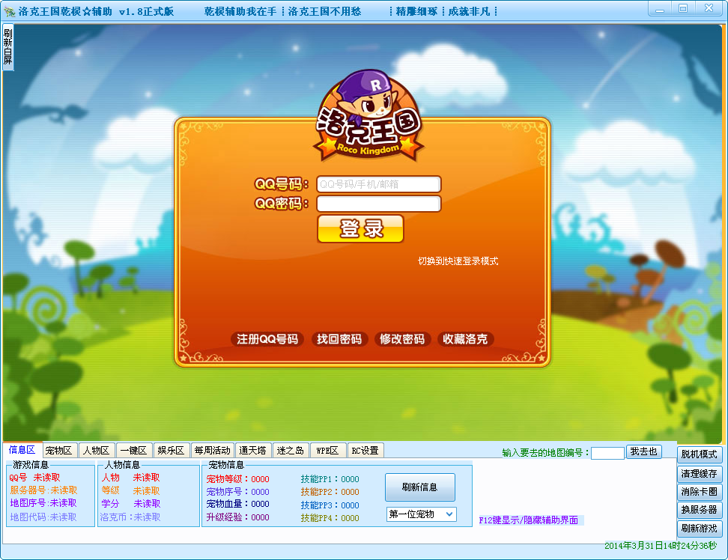
Task: Click the 技能PP2:0000 value
Action: [330, 492]
